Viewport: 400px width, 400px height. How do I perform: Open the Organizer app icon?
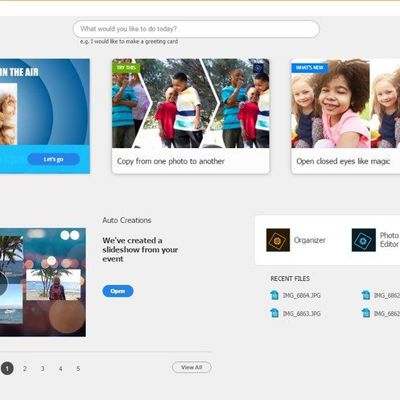pos(278,240)
